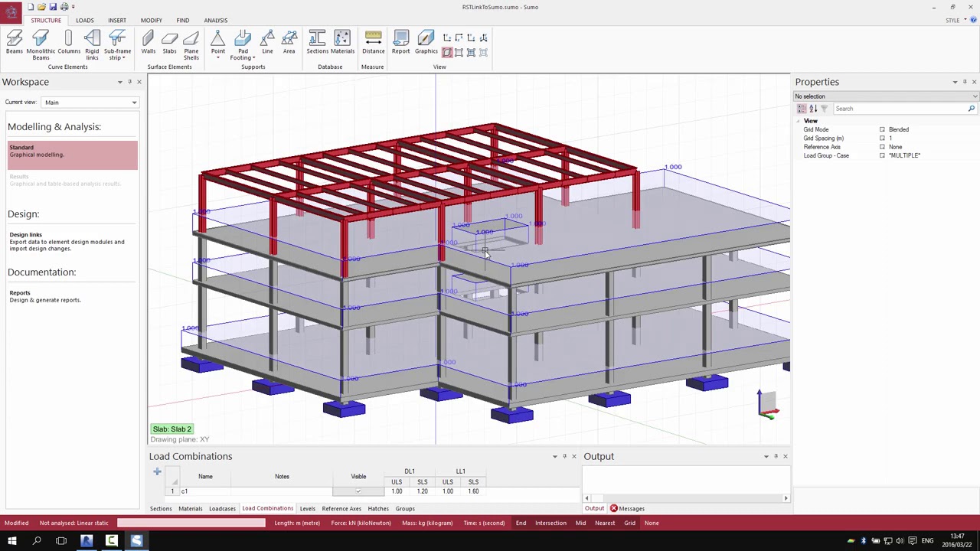
Task: Open the Report view
Action: pyautogui.click(x=400, y=43)
